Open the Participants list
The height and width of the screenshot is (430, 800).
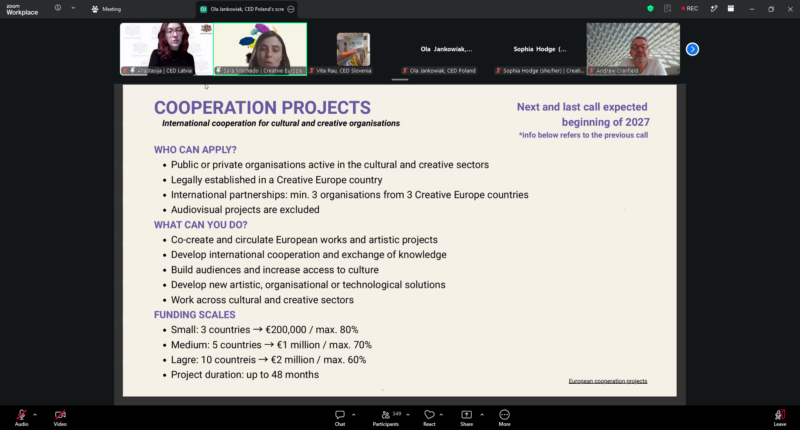point(386,417)
